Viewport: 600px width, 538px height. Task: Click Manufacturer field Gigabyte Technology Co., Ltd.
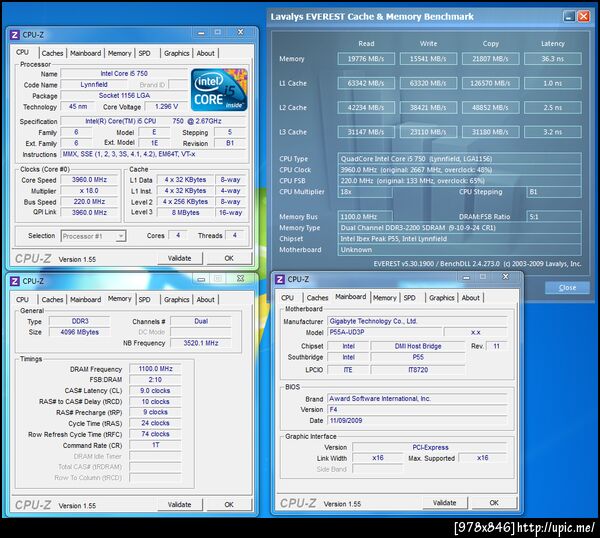click(417, 321)
